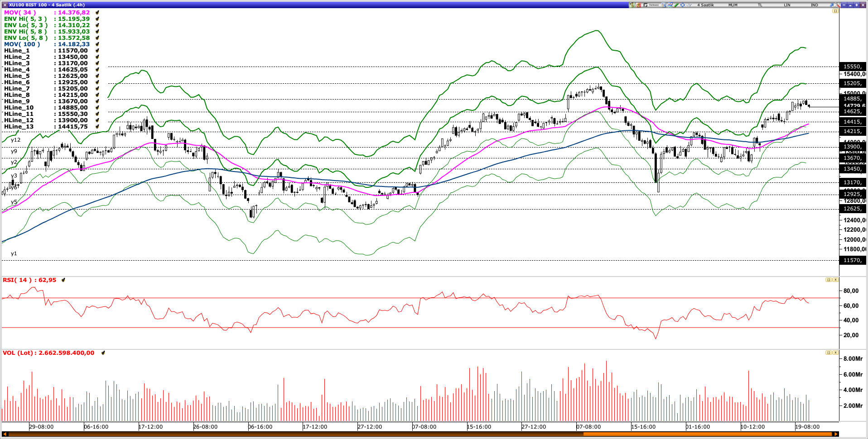The height and width of the screenshot is (439, 868).
Task: Click the 80,00 level on the RSI axis
Action: tap(851, 291)
